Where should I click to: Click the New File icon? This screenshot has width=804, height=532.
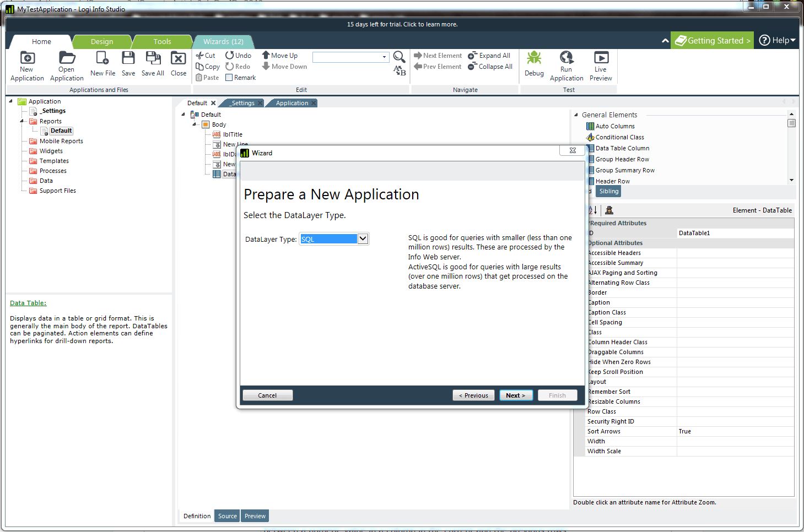point(102,58)
